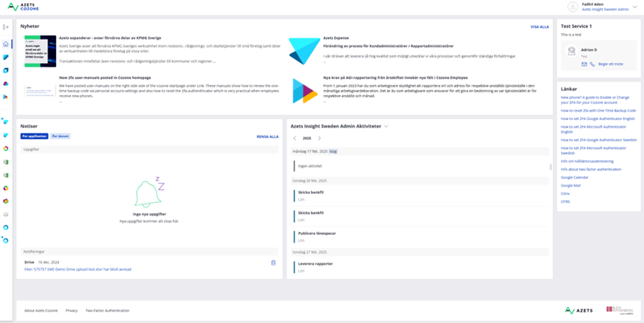Open the Two-Factor Authentication footer link
Screen dimensions: 644x323
pos(107,311)
